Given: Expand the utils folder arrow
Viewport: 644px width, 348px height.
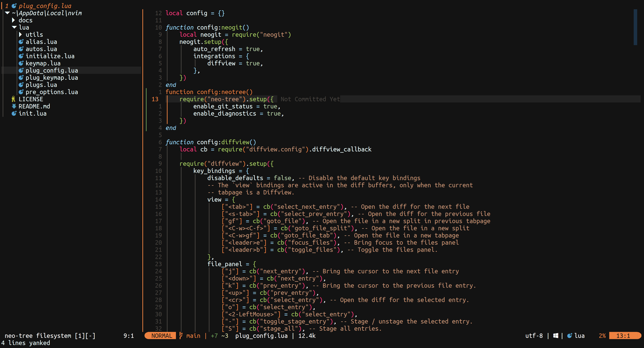Looking at the screenshot, I should [20, 34].
